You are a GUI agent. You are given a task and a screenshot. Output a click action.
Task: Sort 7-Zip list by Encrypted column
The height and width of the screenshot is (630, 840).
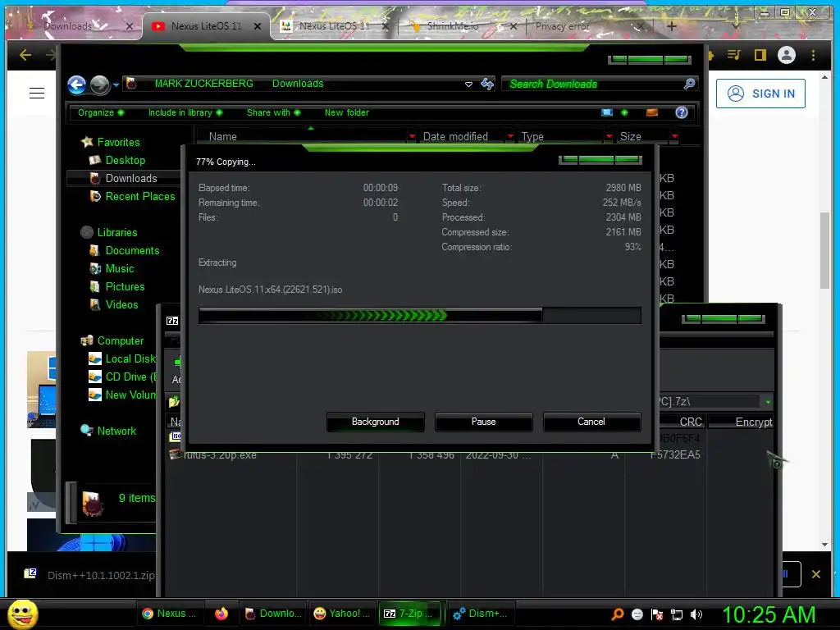[753, 422]
